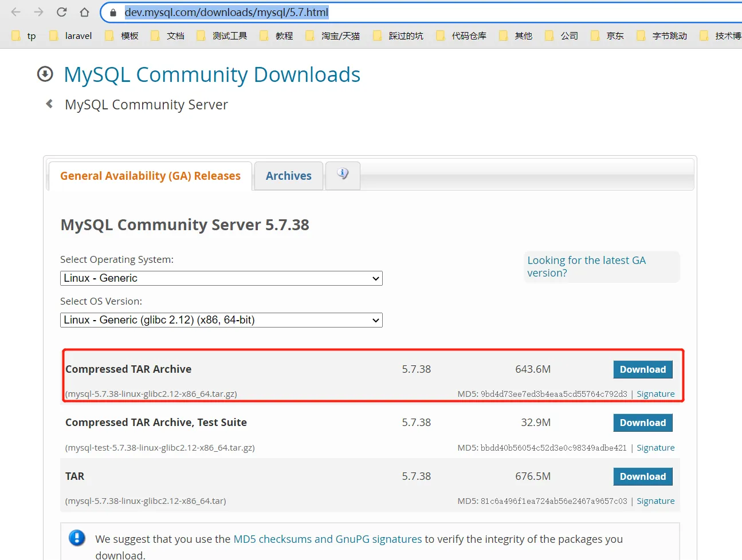Open the laravel bookmark folder
Viewport: 742px width, 560px height.
(x=70, y=36)
